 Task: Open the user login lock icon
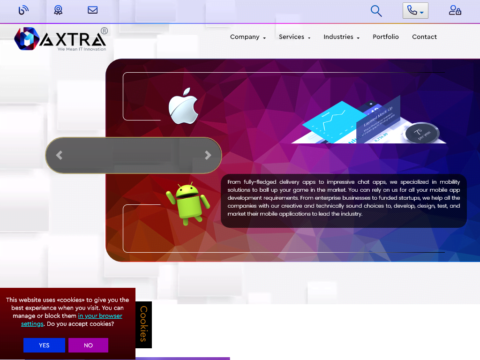455,10
